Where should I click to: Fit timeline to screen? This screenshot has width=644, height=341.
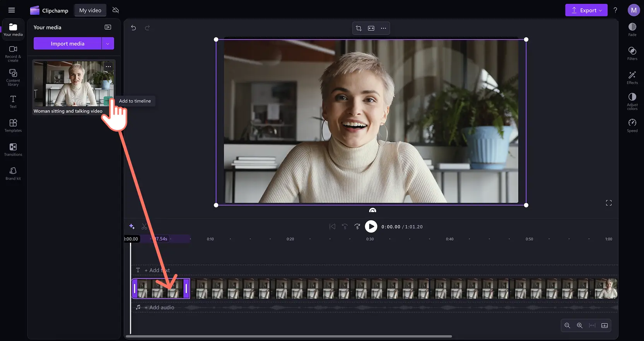click(592, 326)
